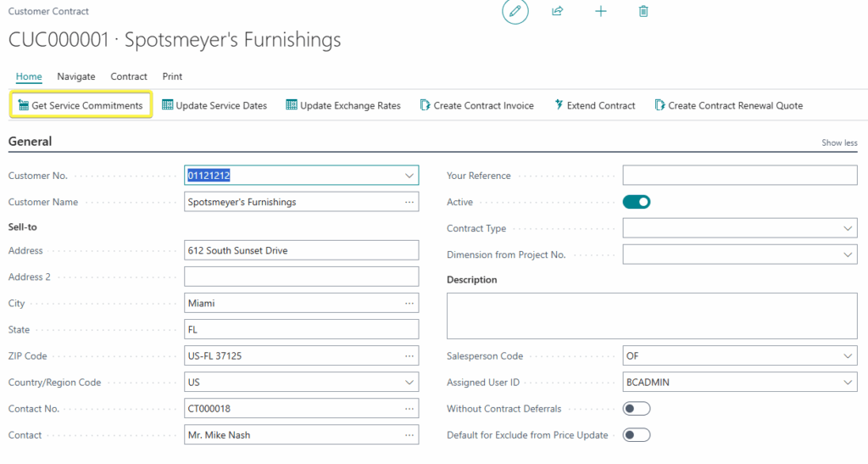Run Get Service Commitments action
The width and height of the screenshot is (868, 464).
click(81, 105)
